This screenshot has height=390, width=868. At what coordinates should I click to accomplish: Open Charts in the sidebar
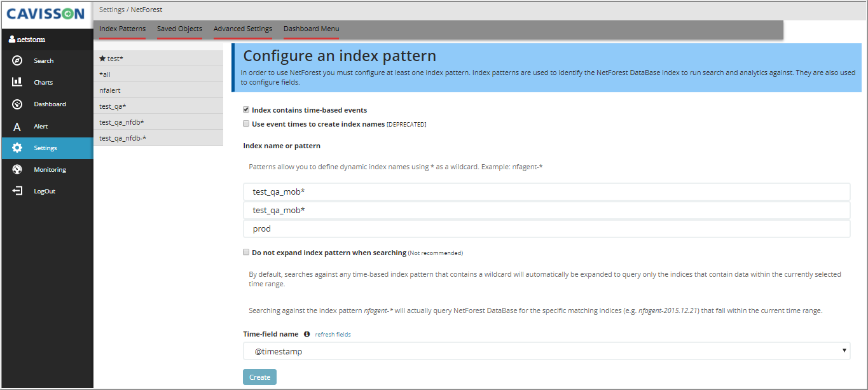click(43, 83)
